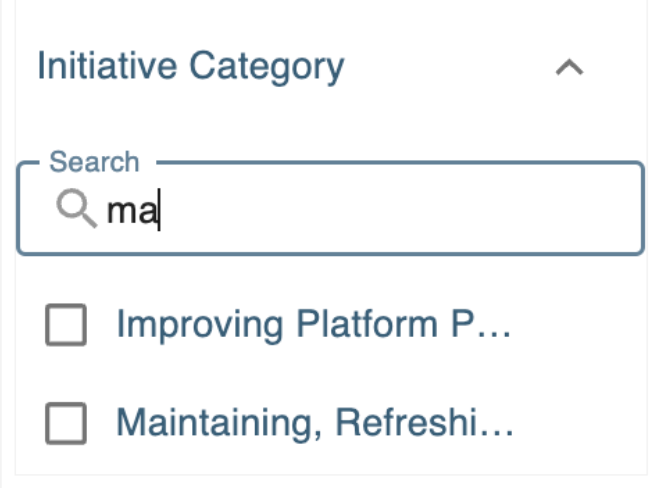658x488 pixels.
Task: Toggle the box beside Maintaining, Refreshi…
Action: click(x=66, y=424)
